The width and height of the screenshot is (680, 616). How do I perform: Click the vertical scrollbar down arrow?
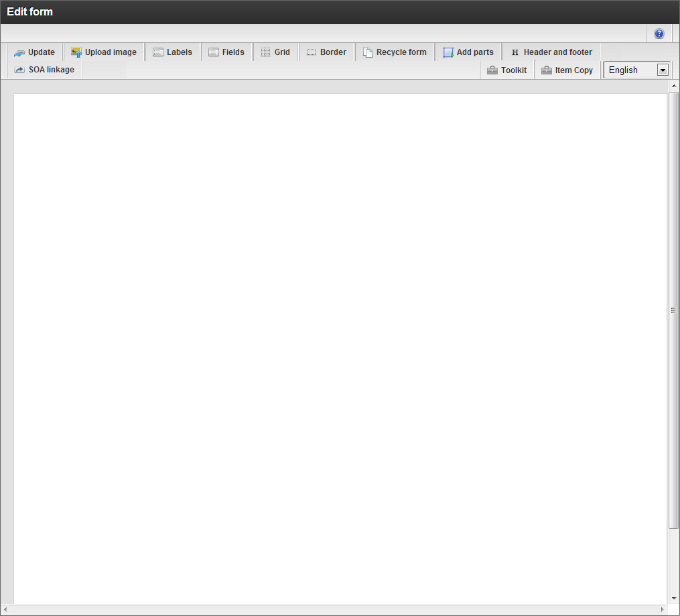[673, 599]
